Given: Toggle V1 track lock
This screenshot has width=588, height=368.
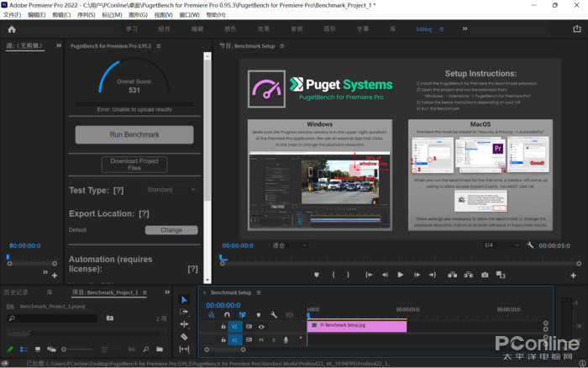Looking at the screenshot, I should pos(223,327).
